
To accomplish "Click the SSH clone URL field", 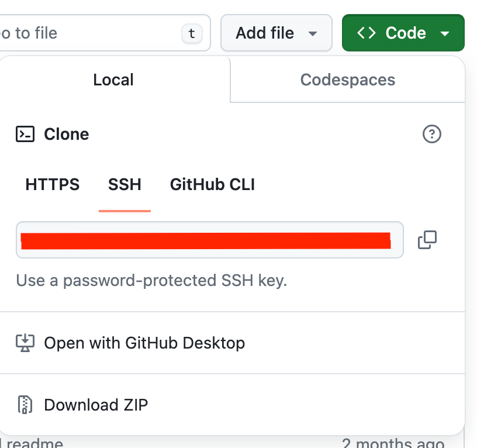I will tap(210, 240).
